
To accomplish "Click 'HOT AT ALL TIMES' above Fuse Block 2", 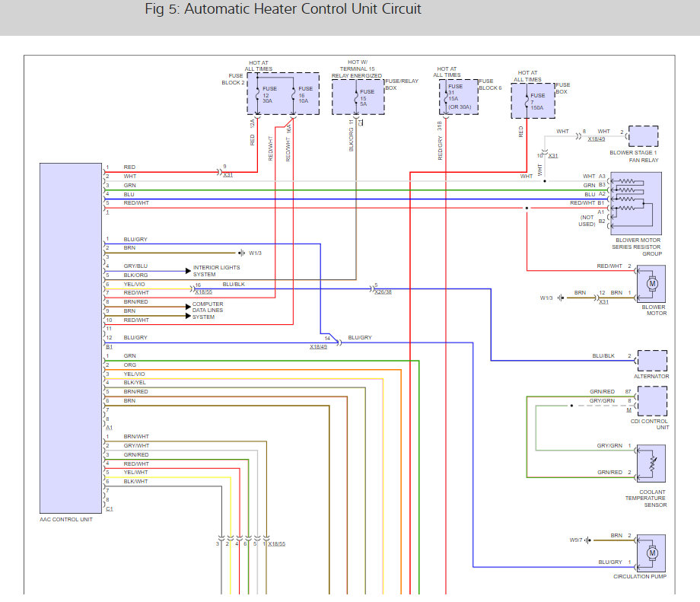I will 259,66.
